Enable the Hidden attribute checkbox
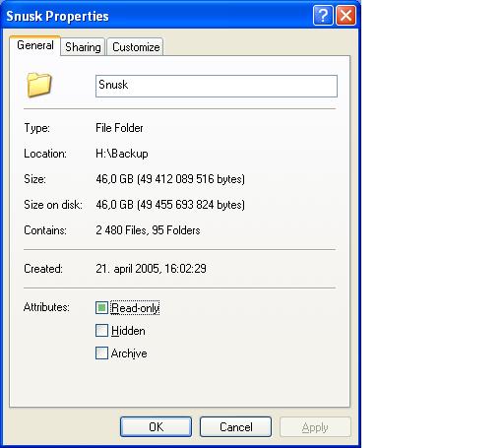 tap(101, 331)
